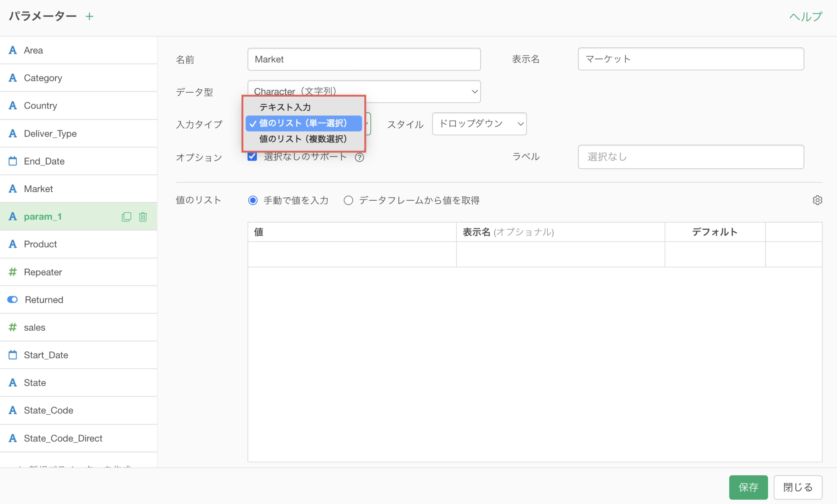Click the ラベル 選択なし input field

[691, 157]
